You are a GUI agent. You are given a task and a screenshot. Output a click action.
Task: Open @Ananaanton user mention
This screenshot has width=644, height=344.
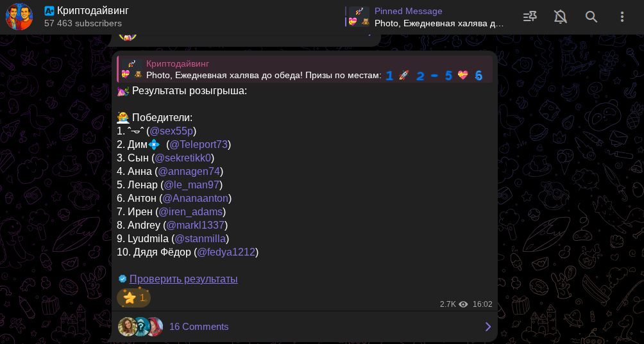(195, 199)
